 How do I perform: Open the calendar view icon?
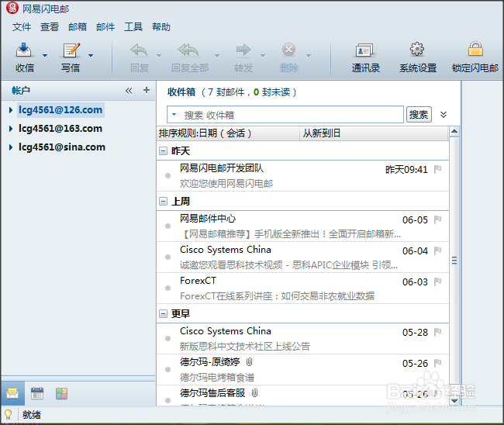click(37, 393)
